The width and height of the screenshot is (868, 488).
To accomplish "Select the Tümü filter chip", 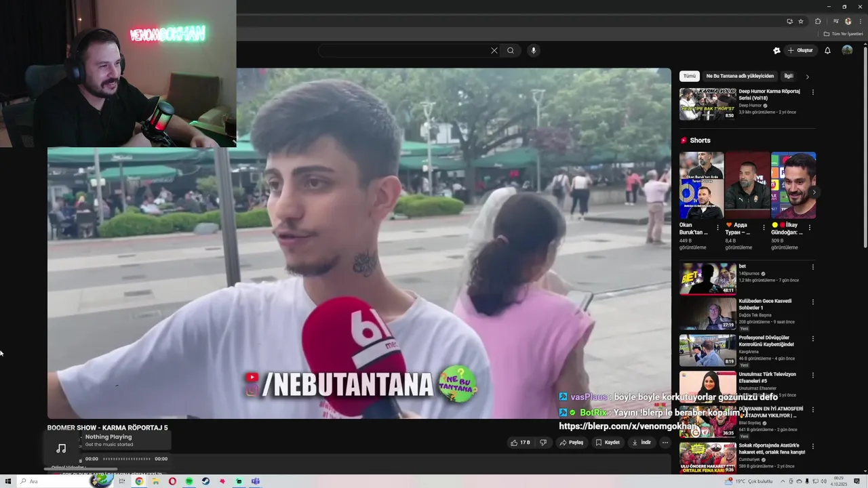I will pos(689,76).
